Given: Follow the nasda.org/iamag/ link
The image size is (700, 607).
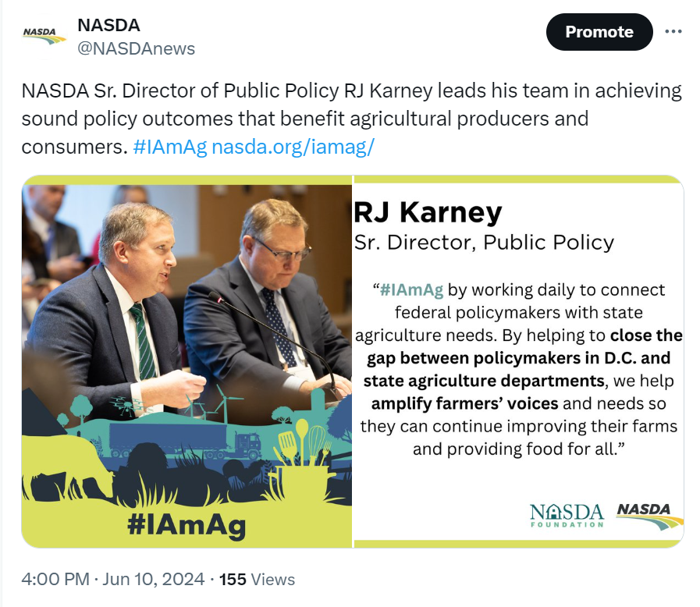Looking at the screenshot, I should tap(293, 147).
